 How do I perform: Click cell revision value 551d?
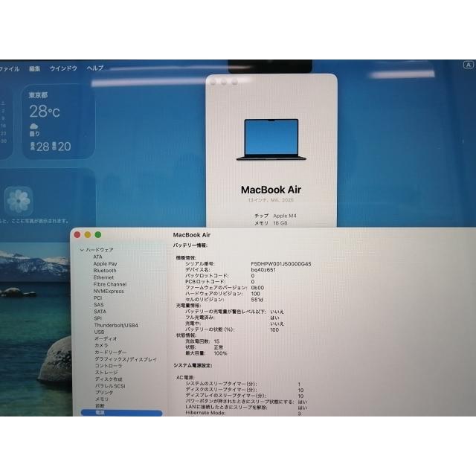click(257, 300)
